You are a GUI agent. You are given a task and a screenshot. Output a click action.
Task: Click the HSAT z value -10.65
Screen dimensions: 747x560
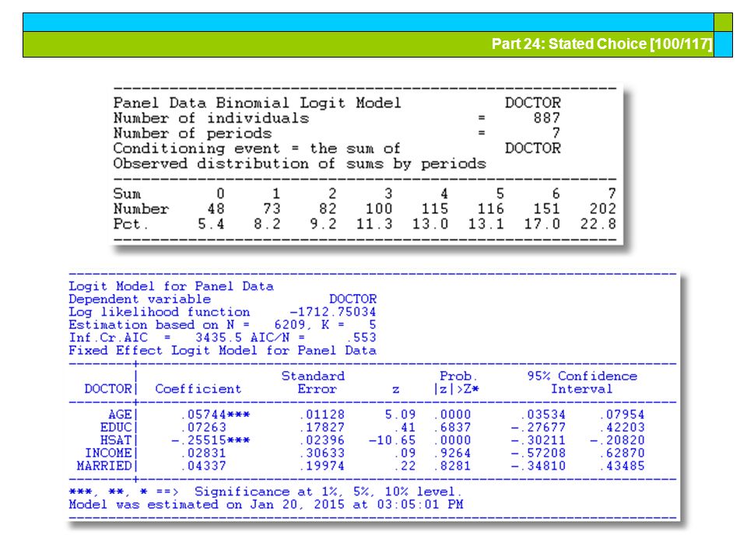click(392, 440)
